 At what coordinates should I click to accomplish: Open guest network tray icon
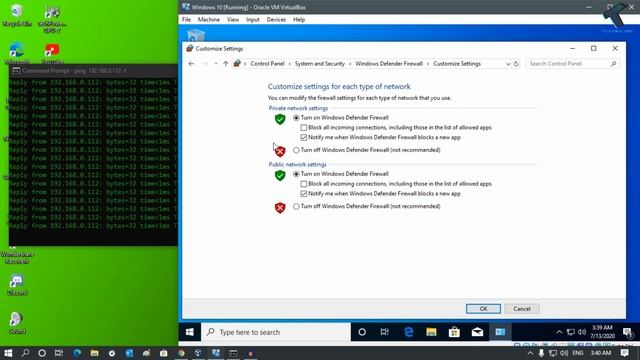point(571,332)
